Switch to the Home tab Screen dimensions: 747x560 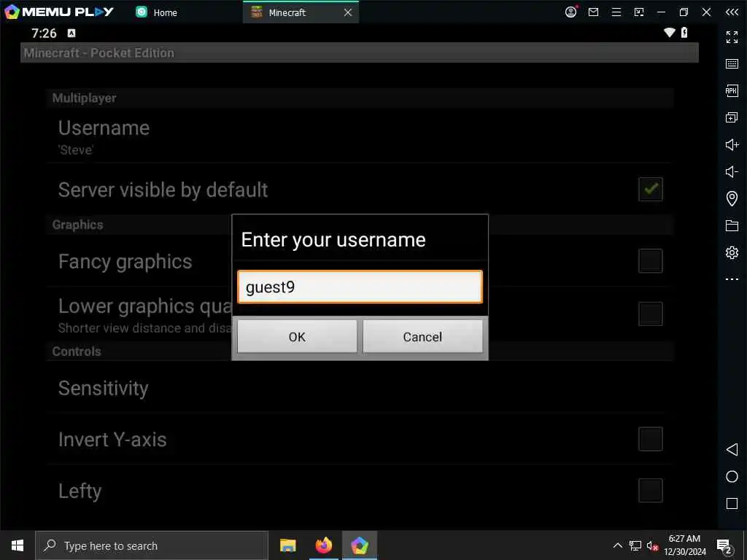[157, 12]
